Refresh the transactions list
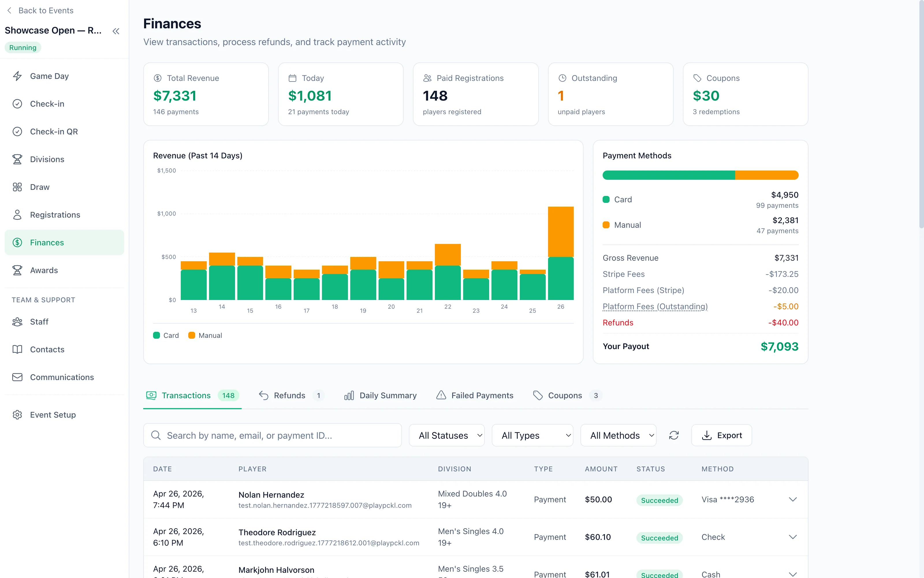924x578 pixels. click(x=674, y=436)
